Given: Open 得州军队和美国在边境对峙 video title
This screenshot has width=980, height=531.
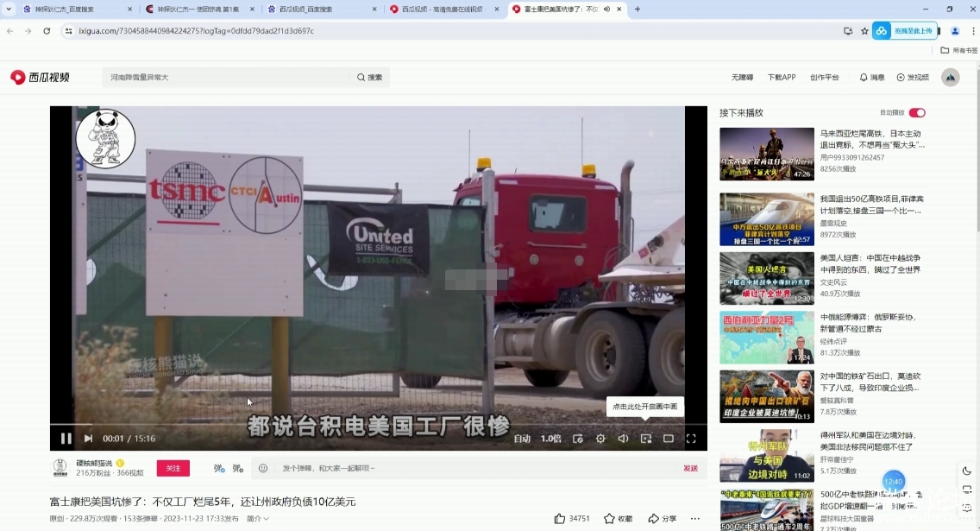Looking at the screenshot, I should point(868,441).
